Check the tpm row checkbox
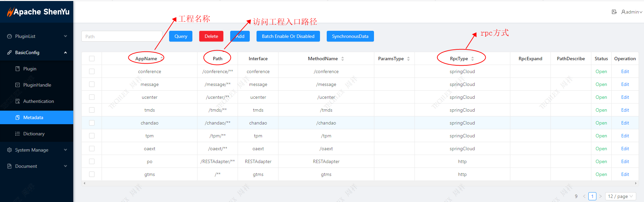 pos(92,136)
